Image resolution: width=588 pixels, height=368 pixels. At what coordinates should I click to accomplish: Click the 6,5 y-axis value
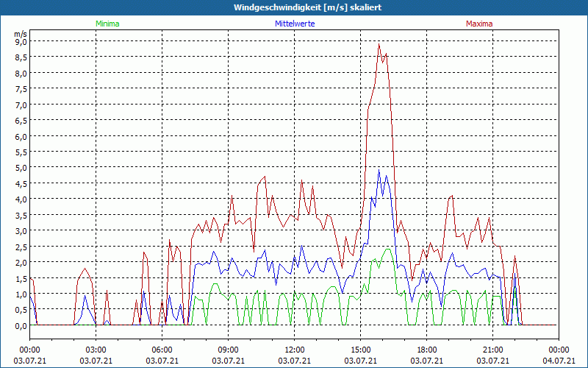click(21, 121)
